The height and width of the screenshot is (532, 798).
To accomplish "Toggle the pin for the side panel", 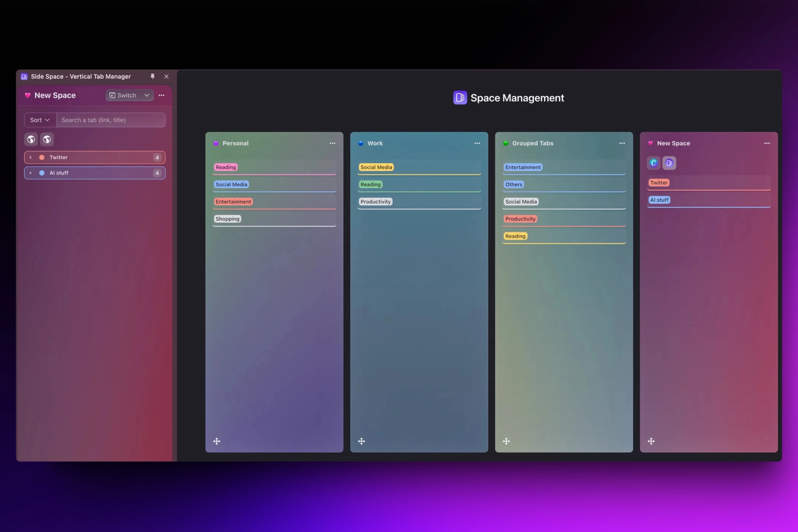I will (x=153, y=76).
